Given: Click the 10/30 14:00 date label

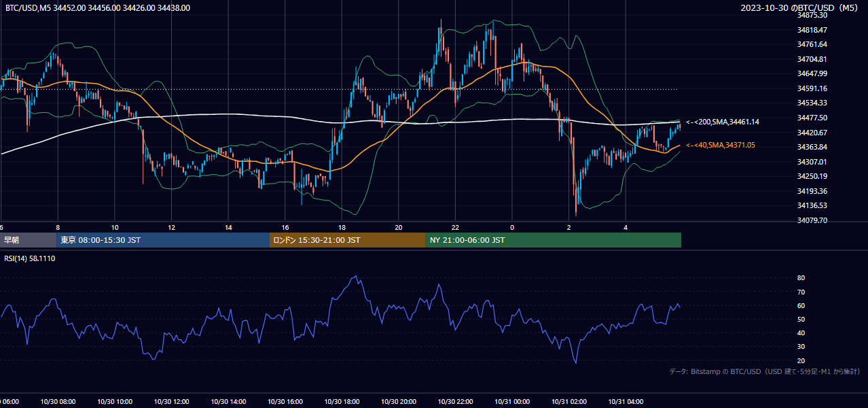Looking at the screenshot, I should click(228, 402).
